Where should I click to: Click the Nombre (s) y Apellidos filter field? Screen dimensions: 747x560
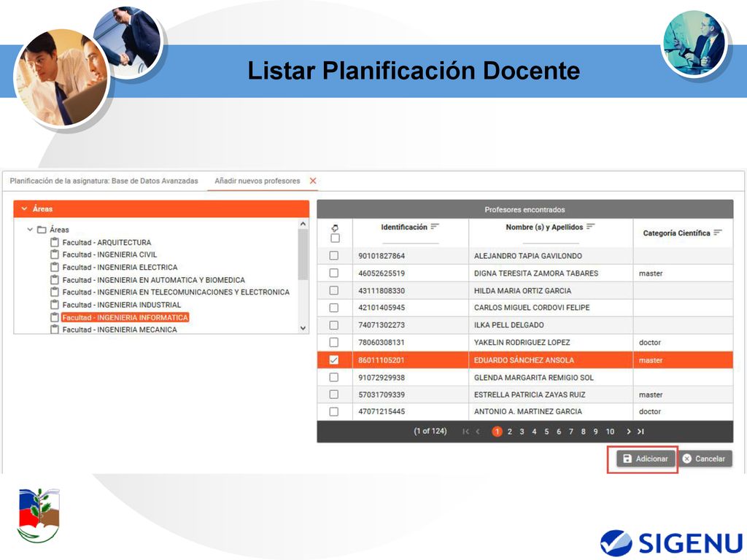click(x=551, y=238)
